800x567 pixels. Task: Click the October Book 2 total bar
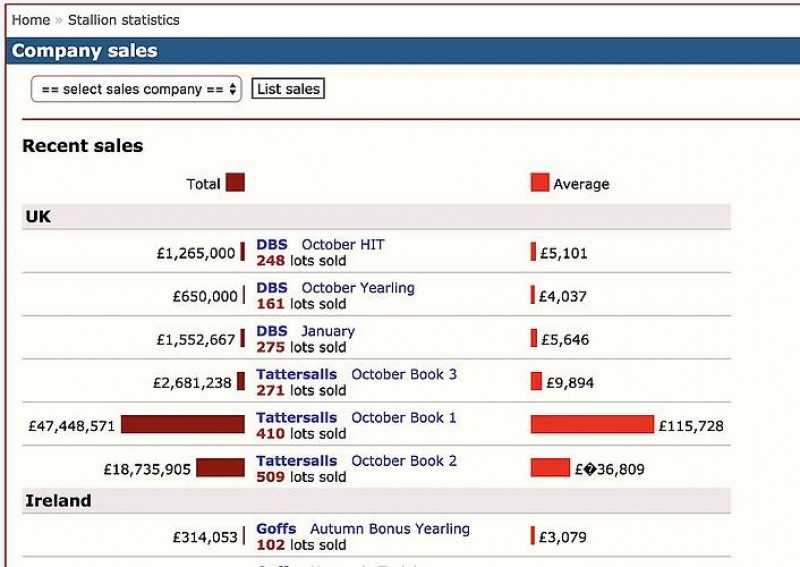tap(220, 468)
